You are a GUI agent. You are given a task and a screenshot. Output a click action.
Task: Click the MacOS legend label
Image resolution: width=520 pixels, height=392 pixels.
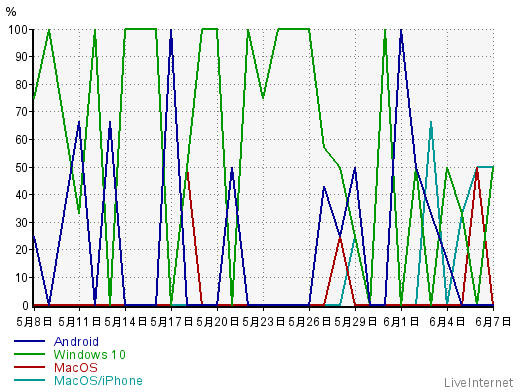(x=76, y=368)
